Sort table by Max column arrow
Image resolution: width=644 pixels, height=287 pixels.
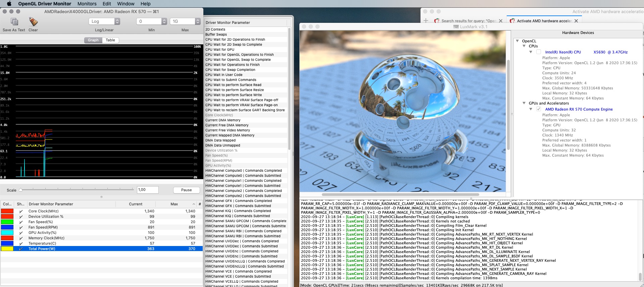[194, 204]
